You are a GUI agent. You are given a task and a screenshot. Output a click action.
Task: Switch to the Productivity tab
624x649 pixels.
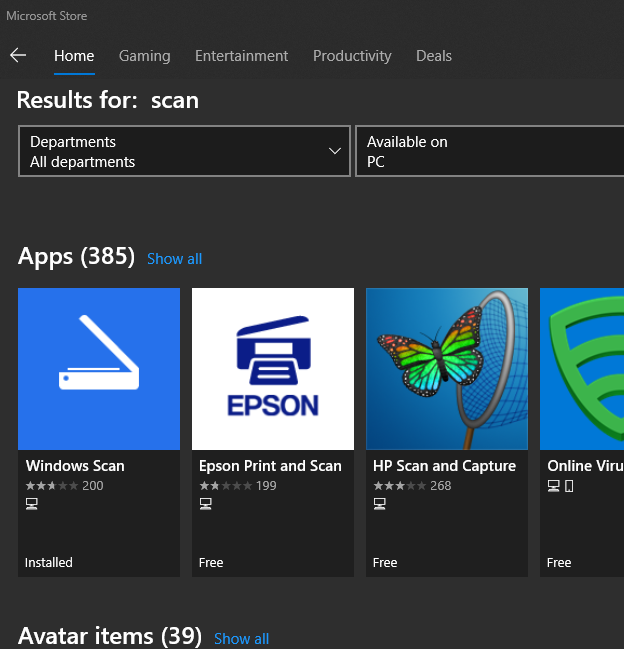point(352,56)
